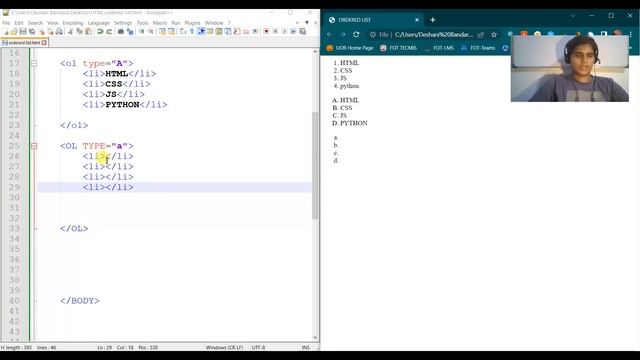Cut selection with the scissors icon
The image size is (640, 360).
click(70, 31)
